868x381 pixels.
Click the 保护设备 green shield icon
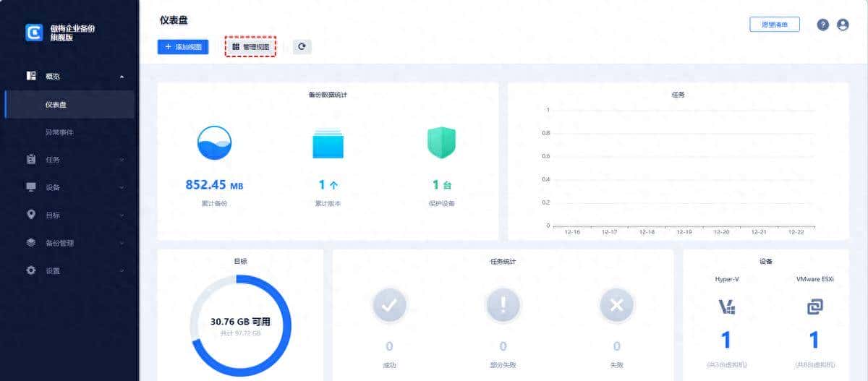coord(441,143)
